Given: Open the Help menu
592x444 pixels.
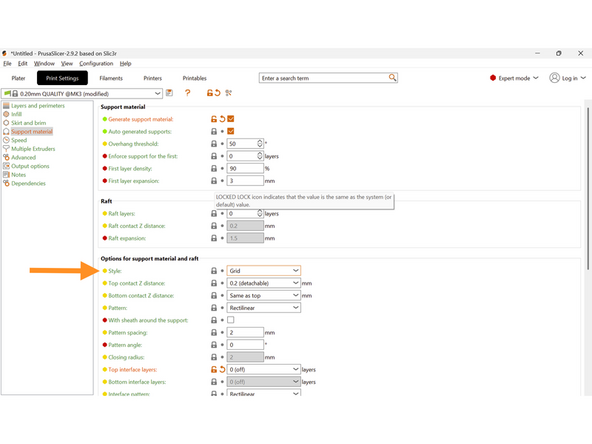Looking at the screenshot, I should [x=125, y=63].
